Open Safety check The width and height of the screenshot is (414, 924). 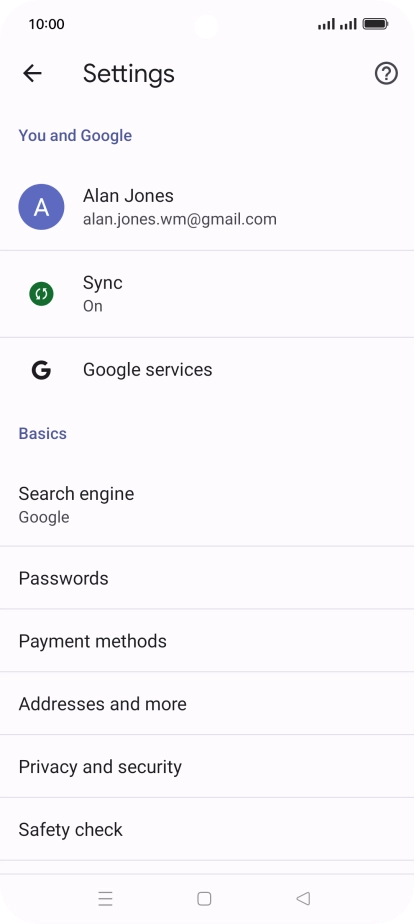[207, 830]
